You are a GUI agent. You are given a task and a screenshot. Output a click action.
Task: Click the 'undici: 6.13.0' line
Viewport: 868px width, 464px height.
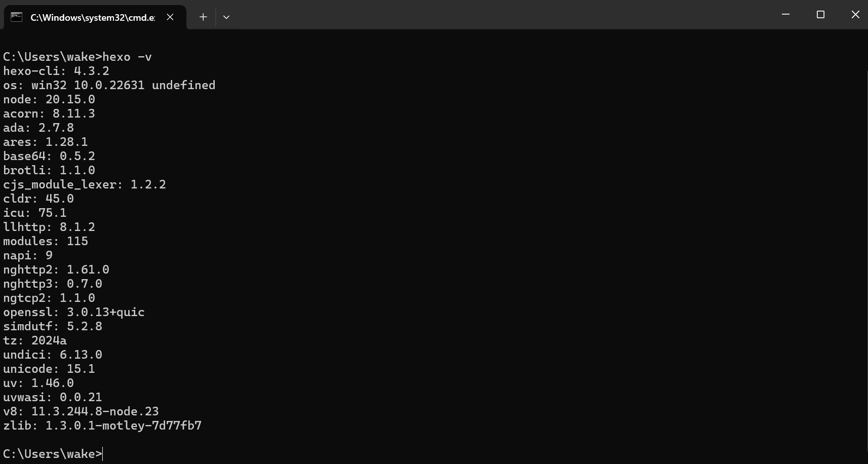pos(53,355)
